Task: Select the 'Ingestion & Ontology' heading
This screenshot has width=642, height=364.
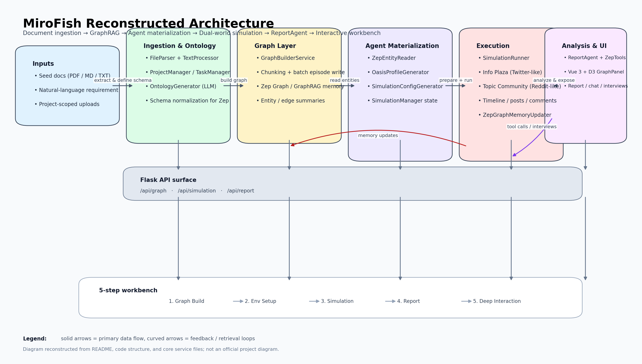Action: click(179, 46)
